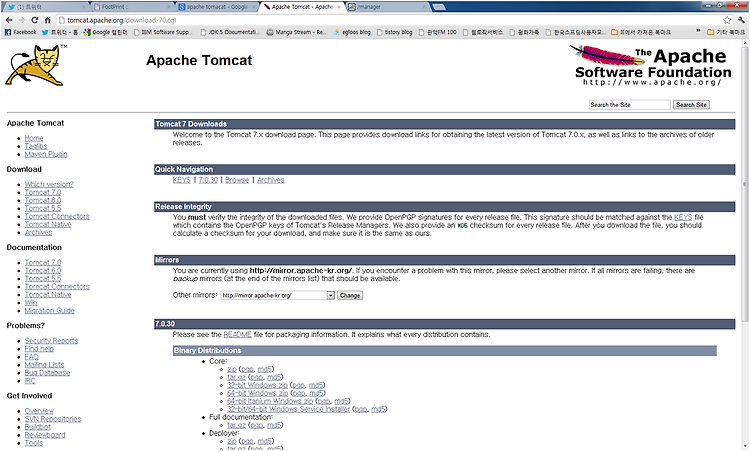Image resolution: width=750 pixels, height=451 pixels.
Task: Open sidebar Home link
Action: [34, 138]
